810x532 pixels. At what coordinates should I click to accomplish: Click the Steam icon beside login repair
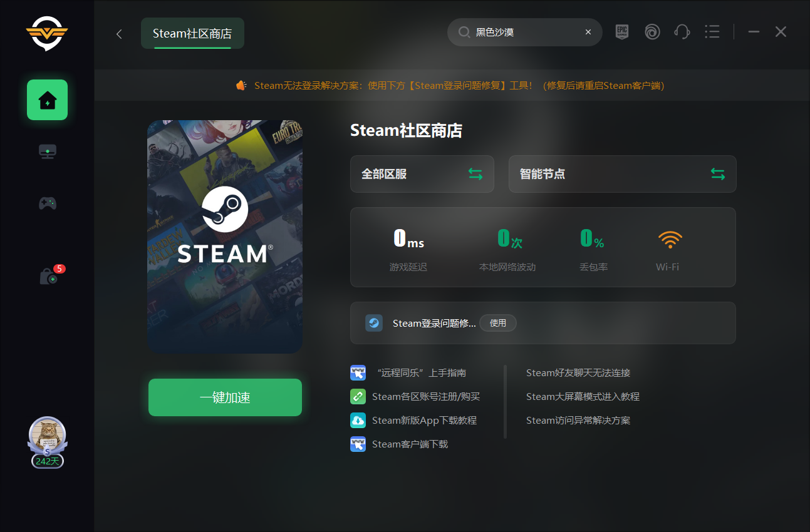coord(374,323)
